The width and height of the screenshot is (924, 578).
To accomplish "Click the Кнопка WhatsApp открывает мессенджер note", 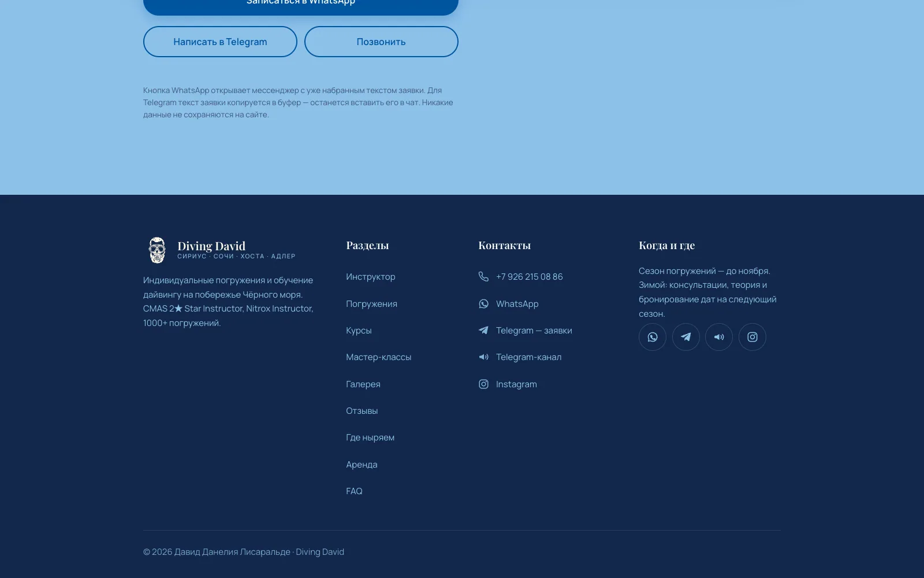I will pyautogui.click(x=298, y=102).
